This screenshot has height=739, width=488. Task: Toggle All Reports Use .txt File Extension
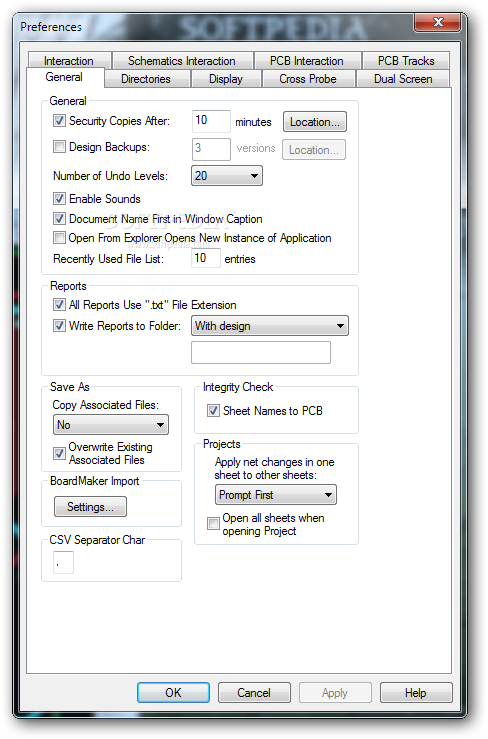point(59,304)
